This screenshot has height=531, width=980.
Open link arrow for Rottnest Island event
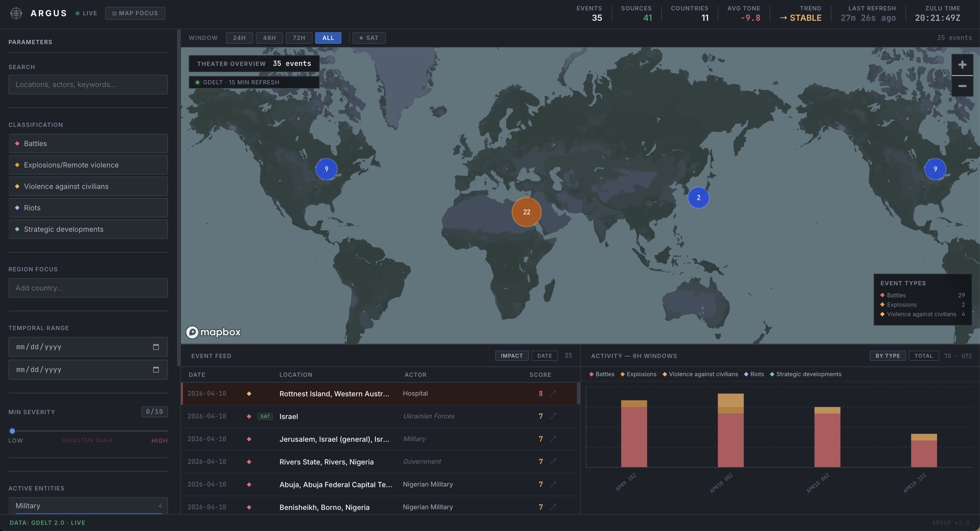(553, 394)
